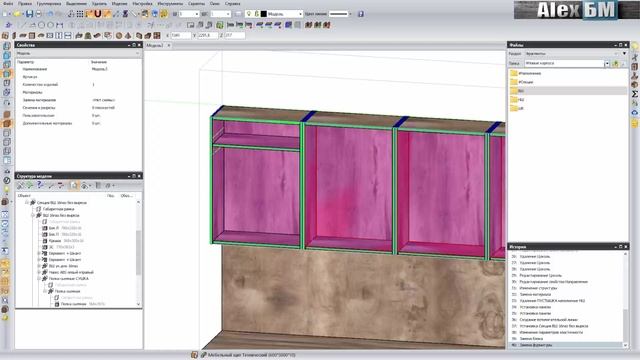
Task: Toggle the highlighted icon in structure toolbar
Action: coord(74,186)
